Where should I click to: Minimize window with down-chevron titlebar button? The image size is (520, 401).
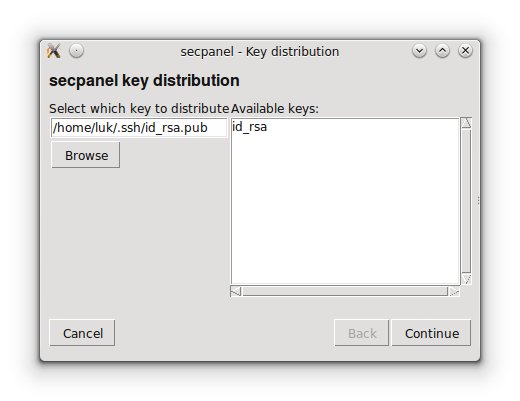(x=419, y=51)
